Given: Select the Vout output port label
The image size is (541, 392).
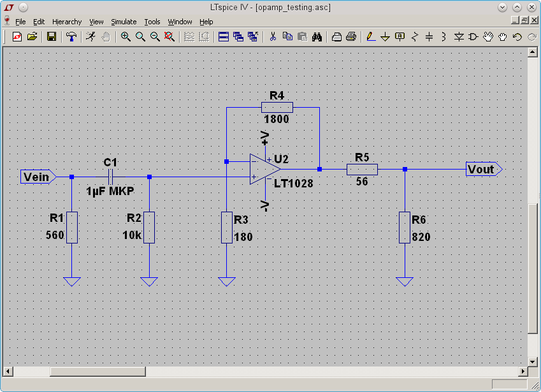Looking at the screenshot, I should click(x=484, y=169).
